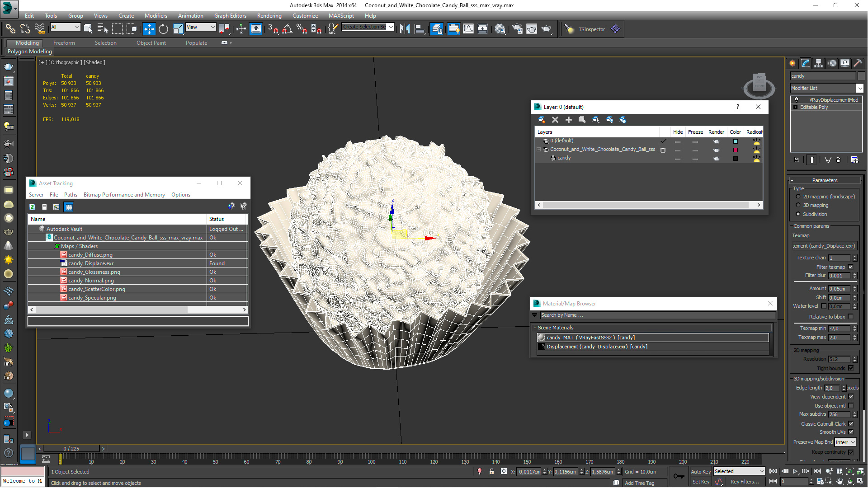
Task: Click the Refresh icon in Asset Tracking
Action: (x=33, y=207)
